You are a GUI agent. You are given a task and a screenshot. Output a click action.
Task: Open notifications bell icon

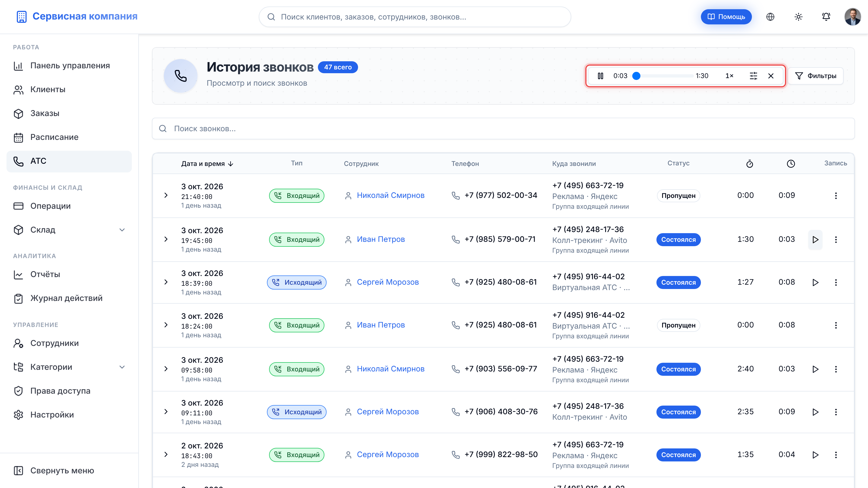coord(826,17)
